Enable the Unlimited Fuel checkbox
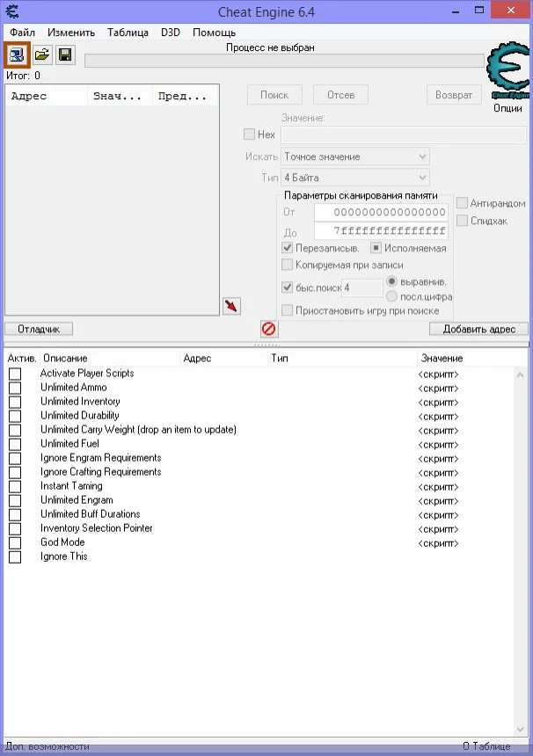 (15, 444)
